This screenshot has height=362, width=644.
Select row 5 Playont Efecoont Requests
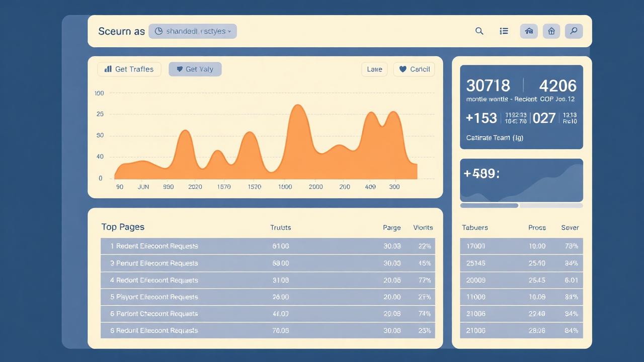(268, 297)
